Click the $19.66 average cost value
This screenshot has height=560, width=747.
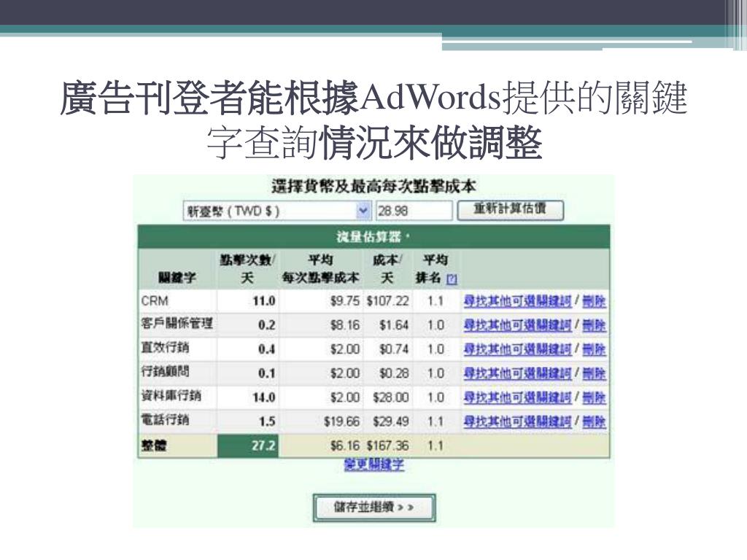click(341, 421)
